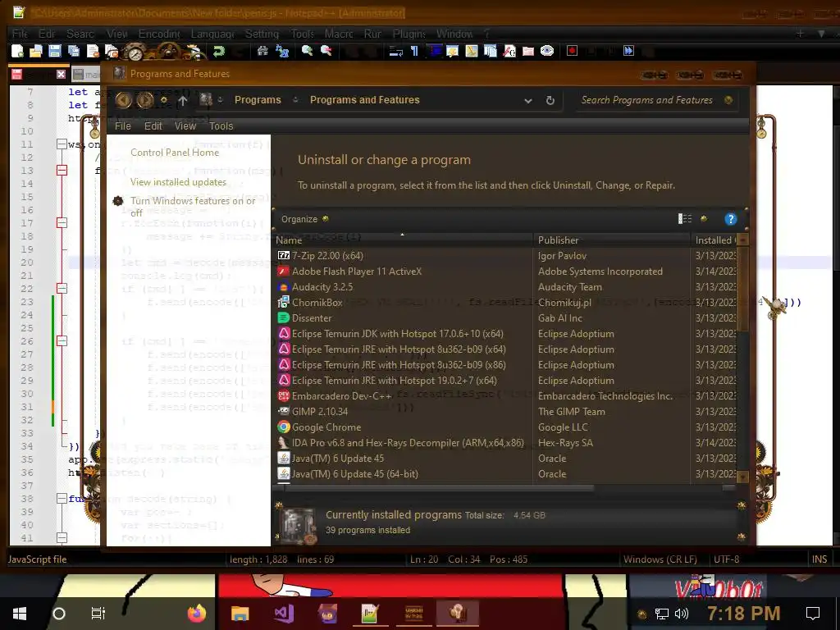Screen dimensions: 840x630
Task: Click Forward button in Programs and Features
Action: (x=144, y=99)
